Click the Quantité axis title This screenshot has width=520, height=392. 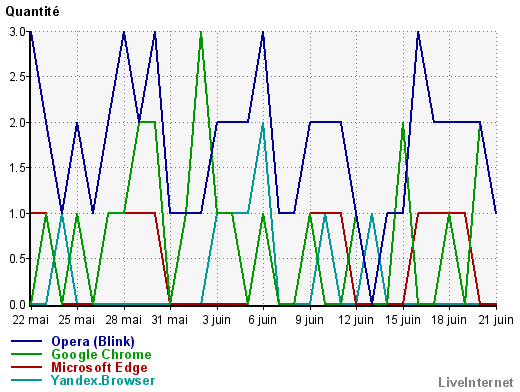coord(32,12)
